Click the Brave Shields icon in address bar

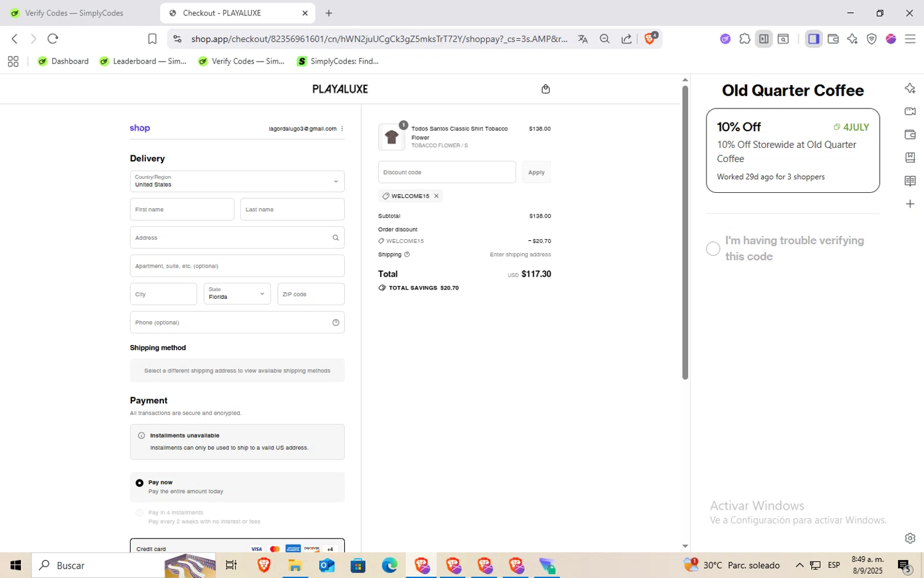[x=650, y=38]
